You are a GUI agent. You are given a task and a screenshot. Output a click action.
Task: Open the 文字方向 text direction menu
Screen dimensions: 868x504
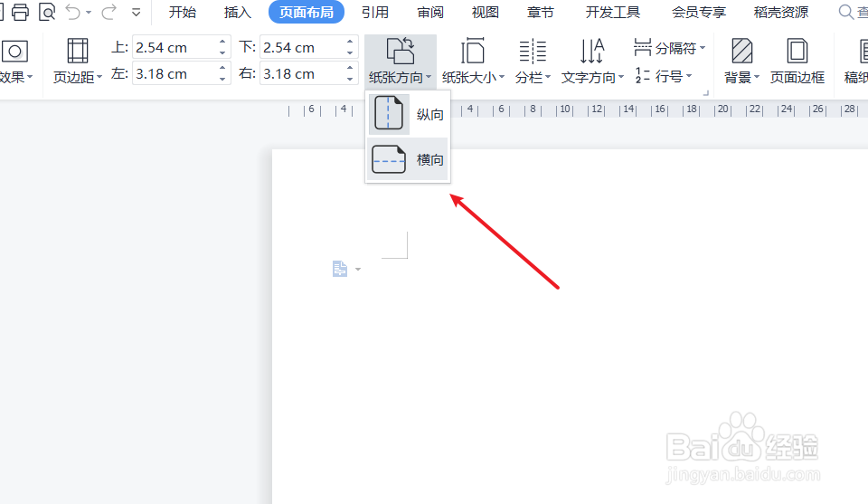(x=592, y=62)
